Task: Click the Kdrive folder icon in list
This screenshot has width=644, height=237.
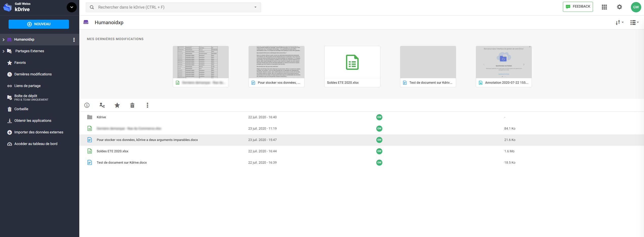Action: click(x=90, y=117)
